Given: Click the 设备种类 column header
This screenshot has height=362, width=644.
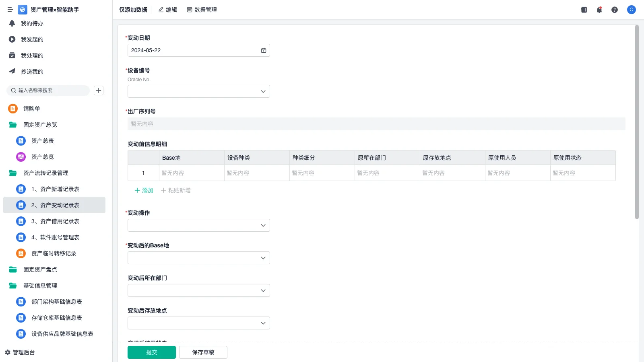Looking at the screenshot, I should click(x=257, y=158).
